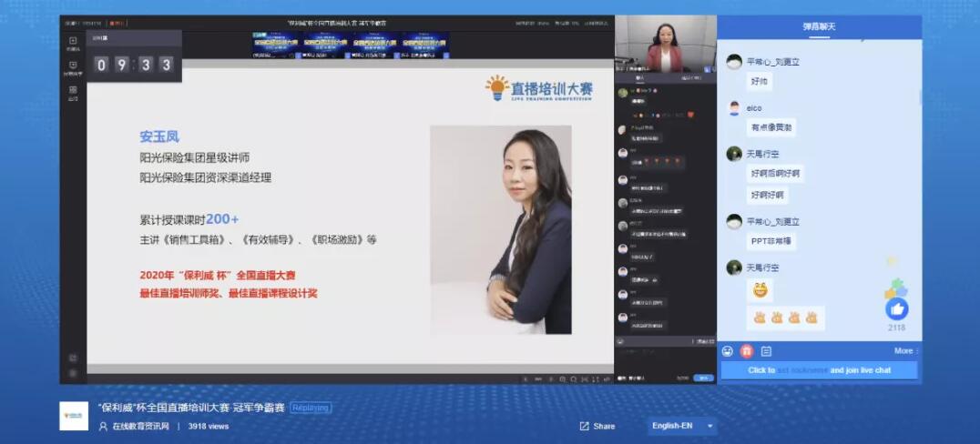980x444 pixels.
Task: Click the channel logo beside the title
Action: [x=74, y=416]
